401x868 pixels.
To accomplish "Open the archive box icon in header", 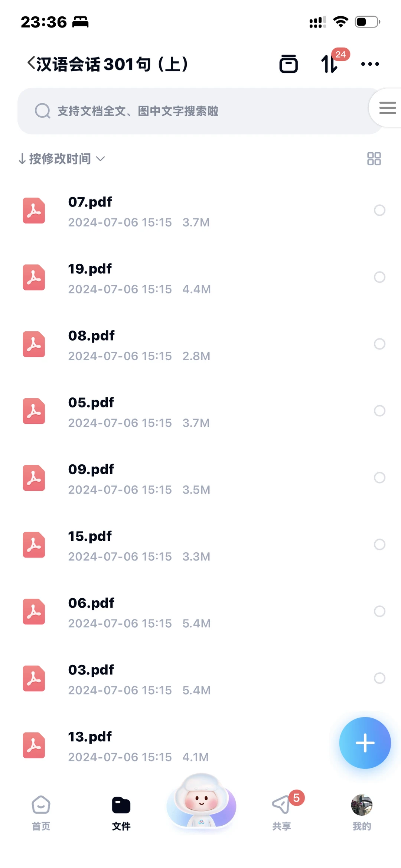I will (x=288, y=64).
